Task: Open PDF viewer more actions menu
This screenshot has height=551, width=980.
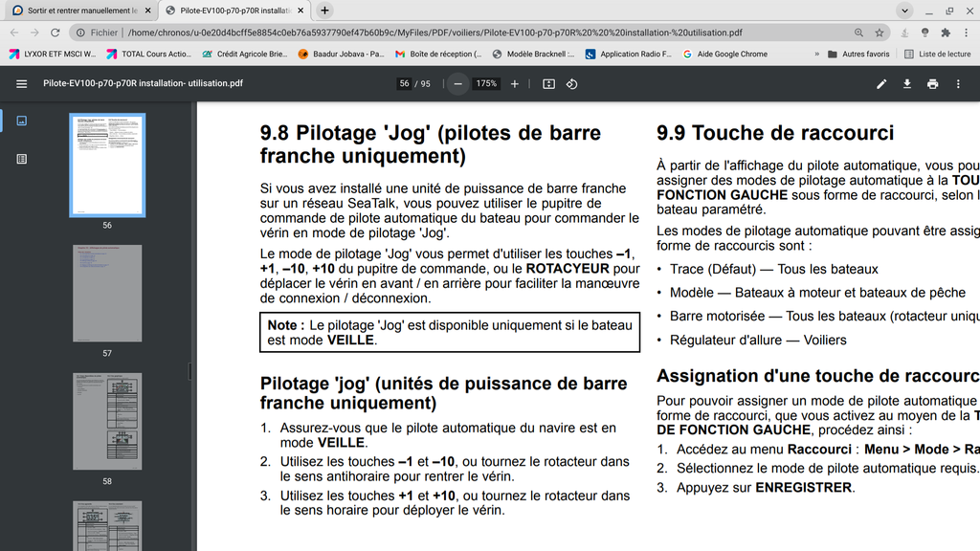Action: (958, 84)
